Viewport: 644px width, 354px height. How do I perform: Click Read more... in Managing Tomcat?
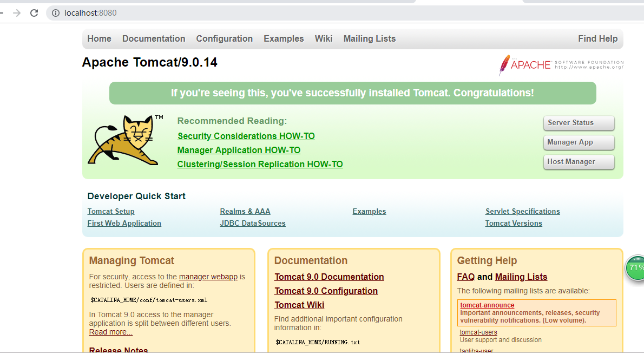(111, 332)
